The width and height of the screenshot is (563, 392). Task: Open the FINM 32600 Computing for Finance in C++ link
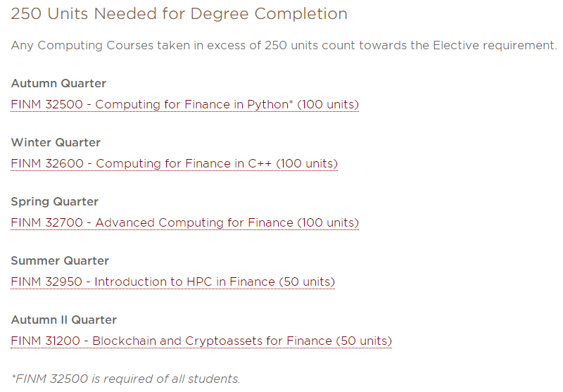pyautogui.click(x=174, y=164)
